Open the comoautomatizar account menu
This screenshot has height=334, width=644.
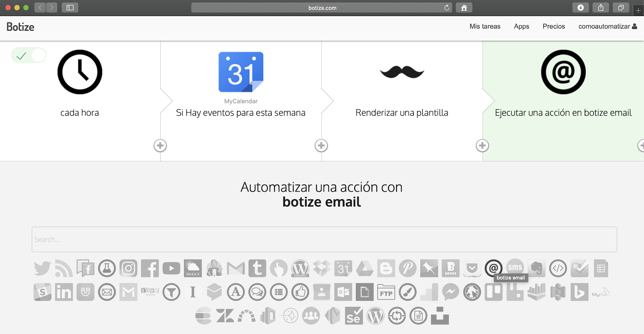(x=608, y=27)
